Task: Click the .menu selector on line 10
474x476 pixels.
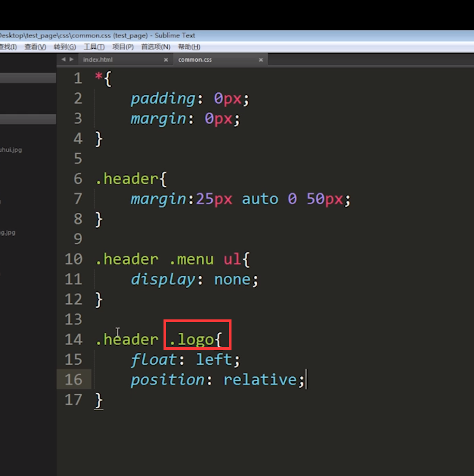Action: click(191, 259)
